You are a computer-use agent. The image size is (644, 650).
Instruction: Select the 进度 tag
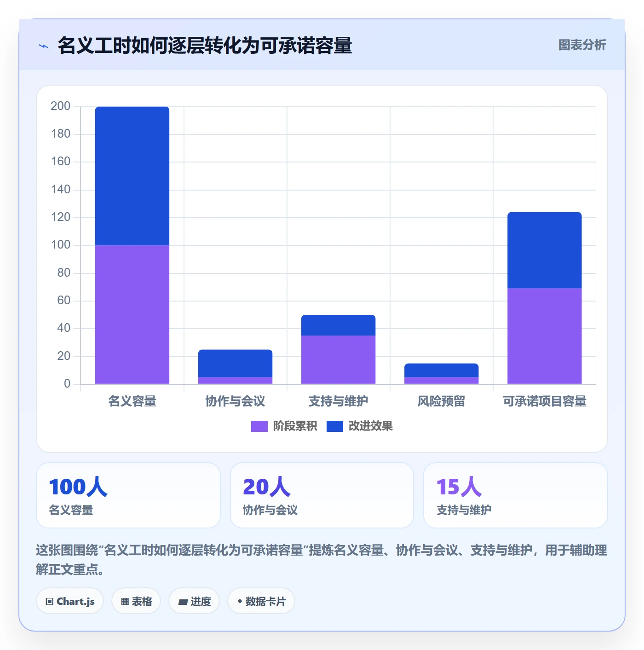(194, 601)
